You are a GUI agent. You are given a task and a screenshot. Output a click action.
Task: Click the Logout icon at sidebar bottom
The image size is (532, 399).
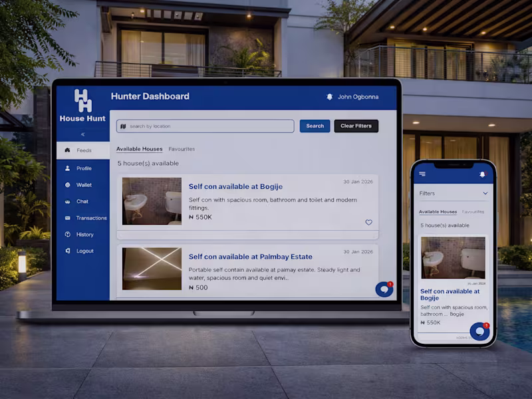tap(69, 251)
